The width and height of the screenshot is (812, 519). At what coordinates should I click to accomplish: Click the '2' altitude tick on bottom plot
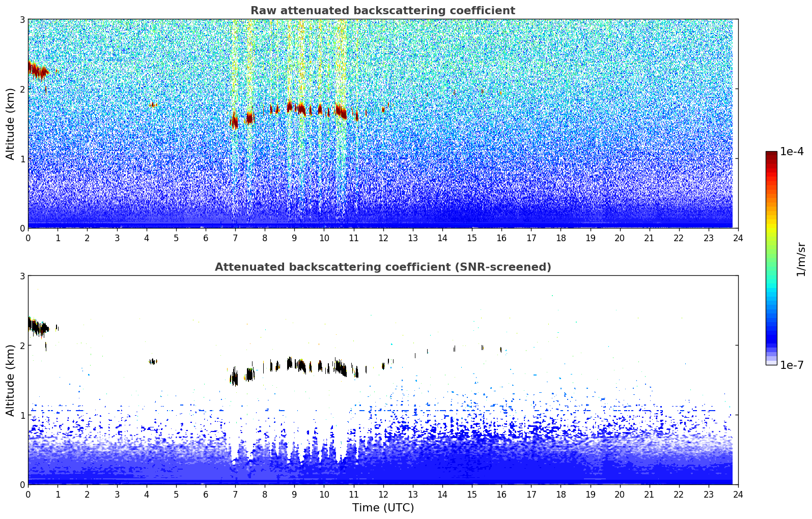coord(22,345)
